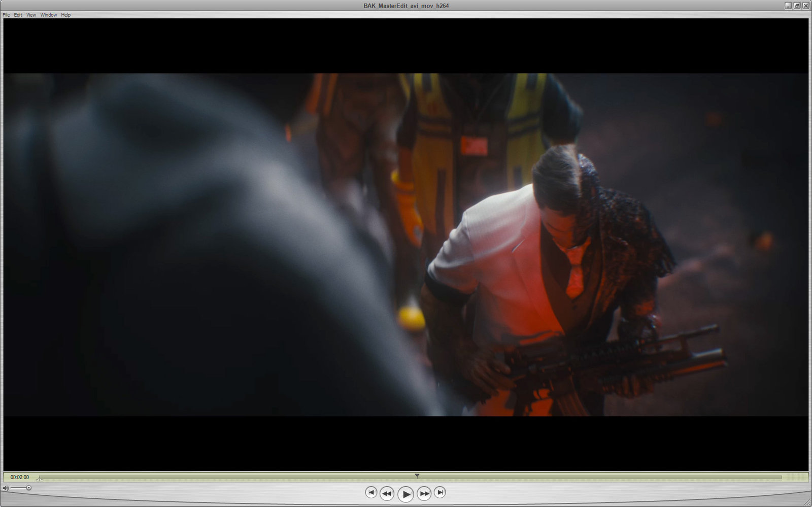This screenshot has width=812, height=507.
Task: Click the fast forward button
Action: pos(424,493)
